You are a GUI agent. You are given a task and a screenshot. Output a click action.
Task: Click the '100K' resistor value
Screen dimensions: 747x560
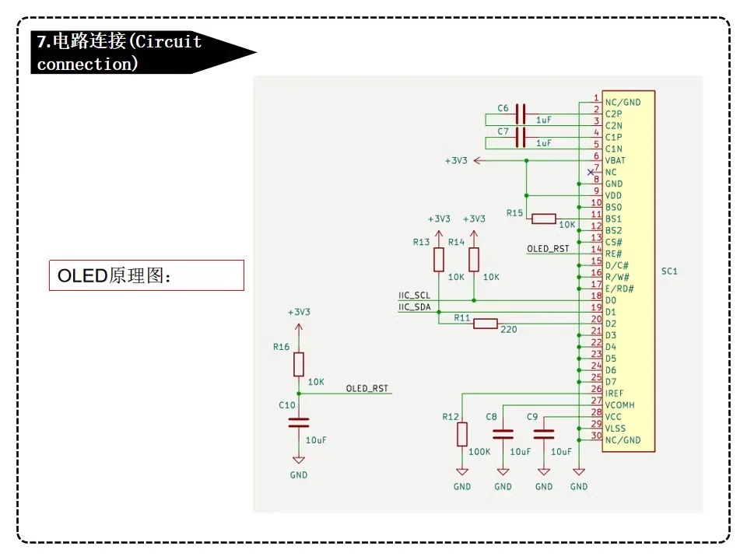pos(479,451)
